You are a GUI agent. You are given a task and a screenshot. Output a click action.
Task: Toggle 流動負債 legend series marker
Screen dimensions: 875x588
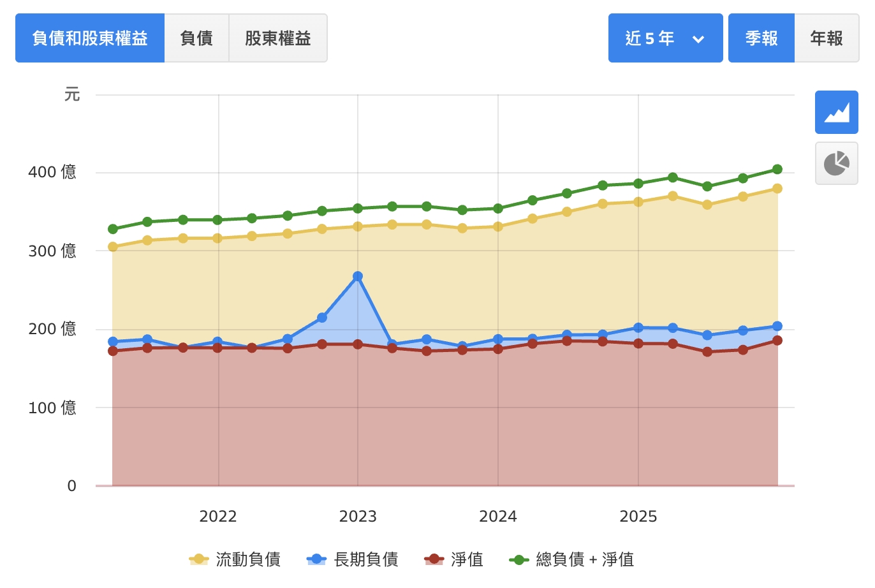click(x=199, y=559)
